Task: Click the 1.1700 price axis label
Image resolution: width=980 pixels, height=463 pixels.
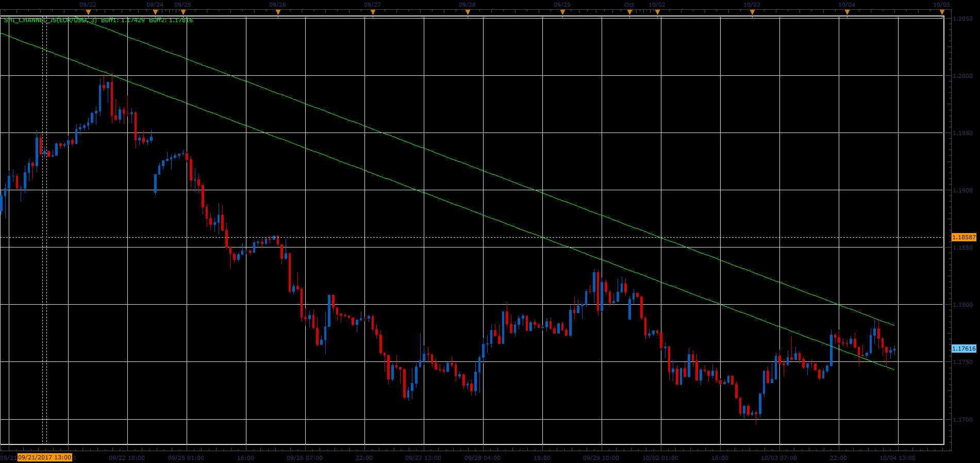Action: [x=963, y=420]
